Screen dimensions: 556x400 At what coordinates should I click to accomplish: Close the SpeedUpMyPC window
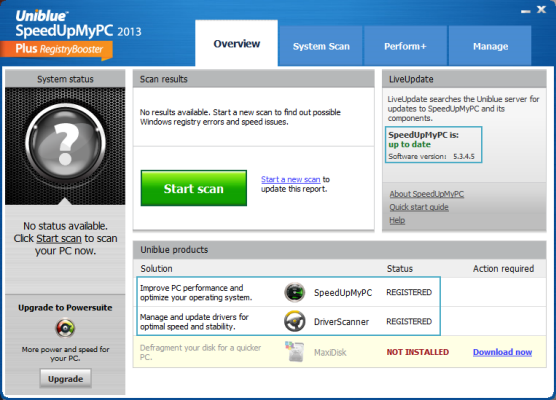(541, 10)
